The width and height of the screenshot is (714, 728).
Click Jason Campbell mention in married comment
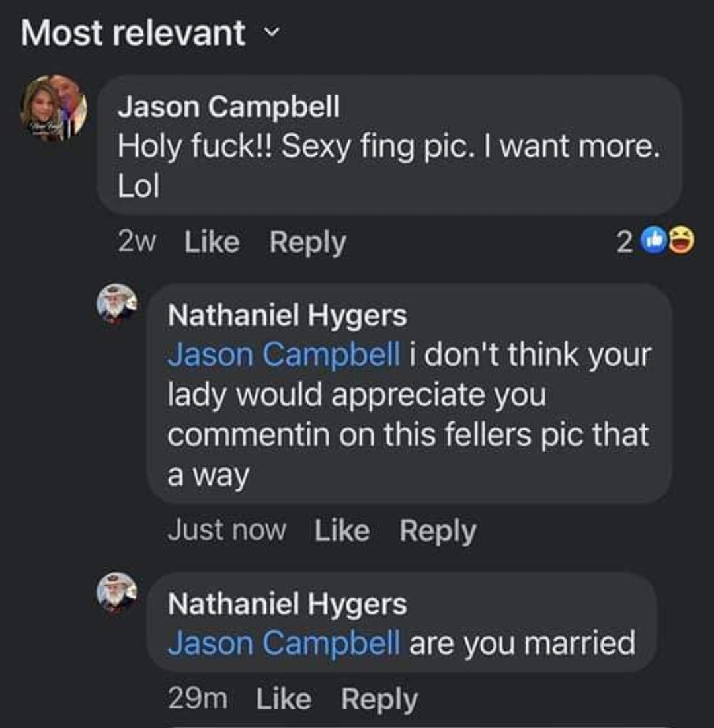[283, 643]
